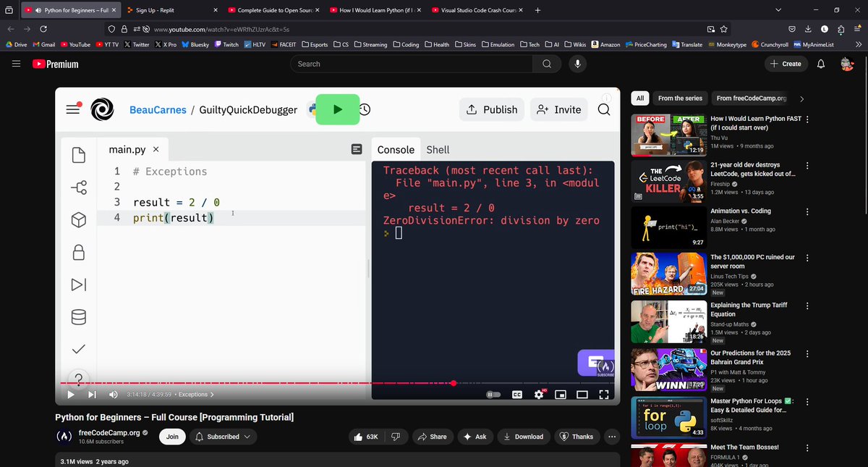
Task: Open the YouTube guide hamburger menu
Action: pos(16,64)
